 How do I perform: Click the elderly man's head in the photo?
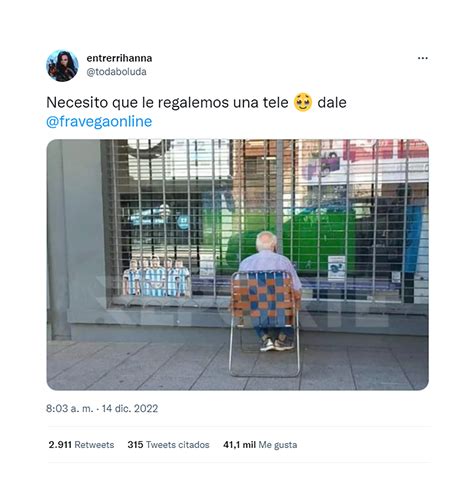[266, 241]
